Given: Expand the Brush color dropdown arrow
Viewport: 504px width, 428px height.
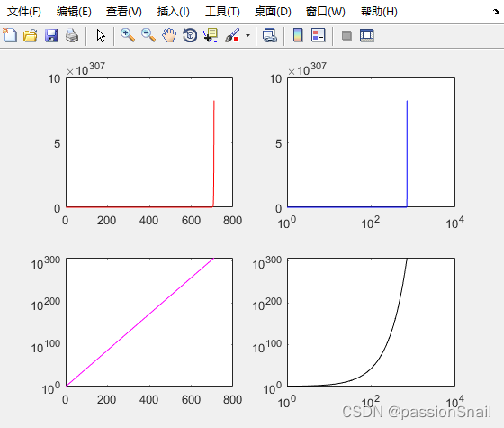Looking at the screenshot, I should click(x=247, y=35).
